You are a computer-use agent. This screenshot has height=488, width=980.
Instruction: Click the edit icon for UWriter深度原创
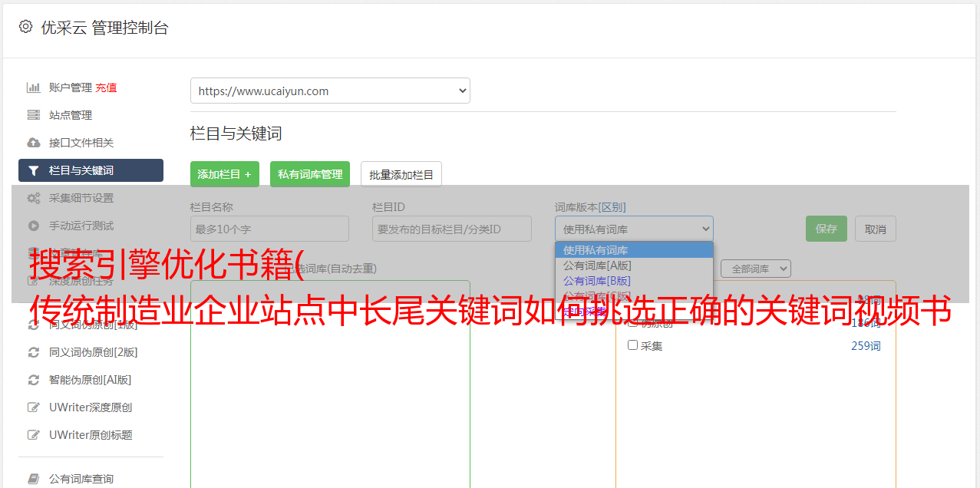[x=34, y=407]
